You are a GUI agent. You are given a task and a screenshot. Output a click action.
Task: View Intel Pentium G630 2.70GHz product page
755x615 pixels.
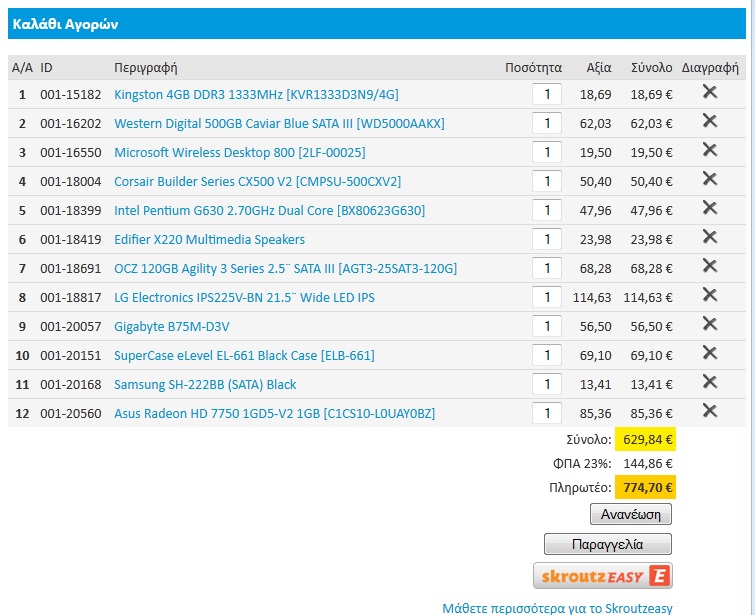(x=270, y=210)
